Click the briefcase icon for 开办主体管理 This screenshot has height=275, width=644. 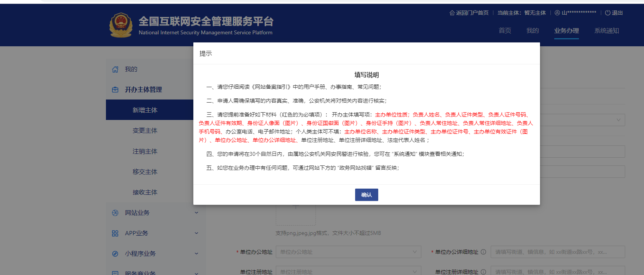[x=115, y=89]
